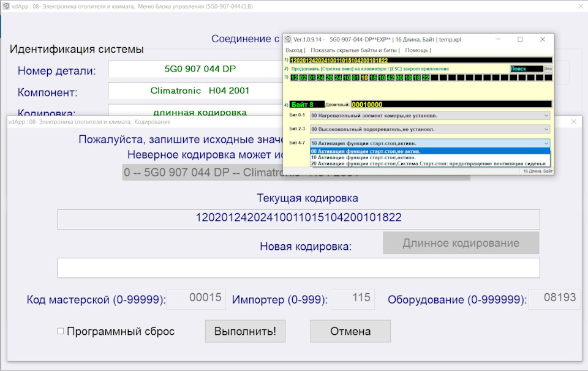This screenshot has height=371, width=588.
Task: Choose option 20 предотвращение вентиляции сиденья
Action: point(430,163)
